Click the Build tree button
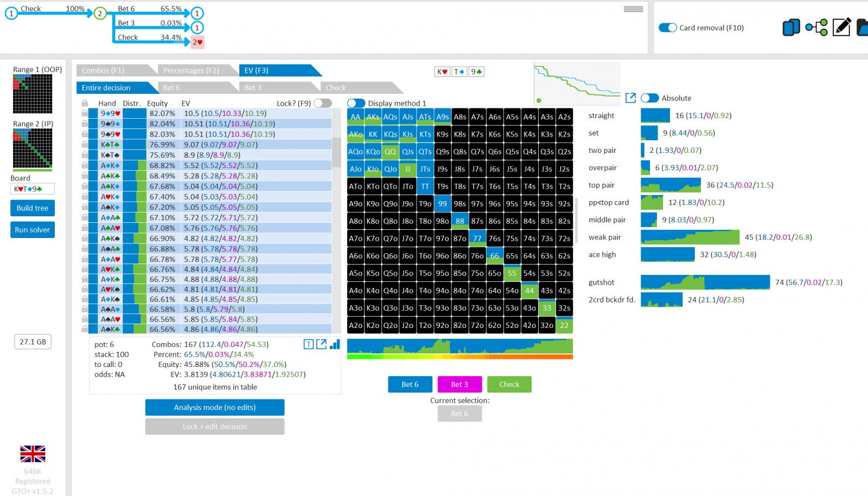The height and width of the screenshot is (496, 868). [33, 208]
